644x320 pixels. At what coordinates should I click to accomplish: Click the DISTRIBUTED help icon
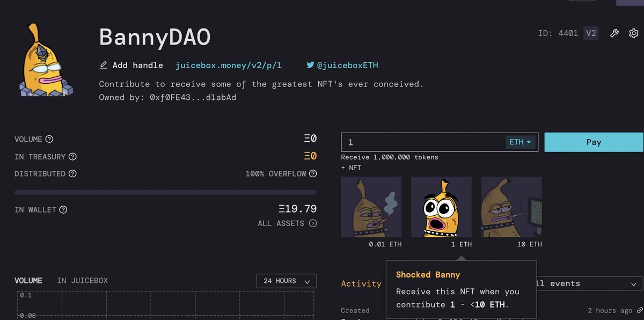tap(72, 174)
